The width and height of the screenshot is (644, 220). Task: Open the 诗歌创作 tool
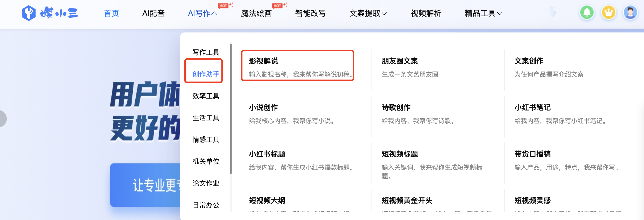click(x=396, y=108)
